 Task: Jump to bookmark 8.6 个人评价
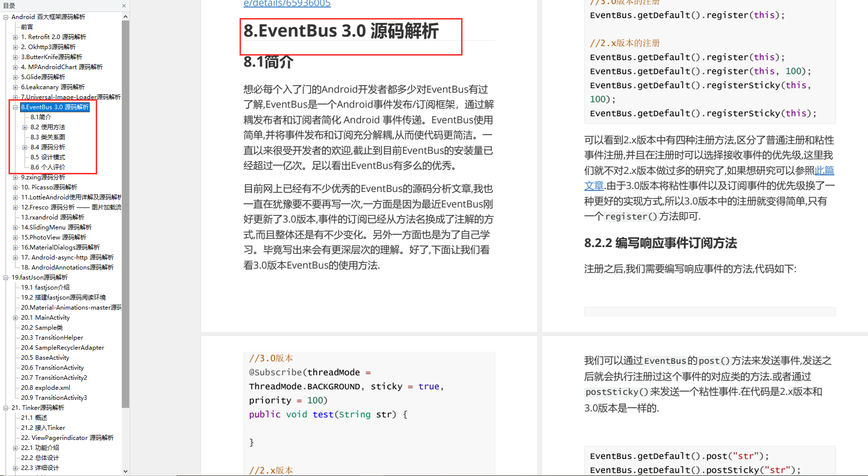[x=48, y=167]
